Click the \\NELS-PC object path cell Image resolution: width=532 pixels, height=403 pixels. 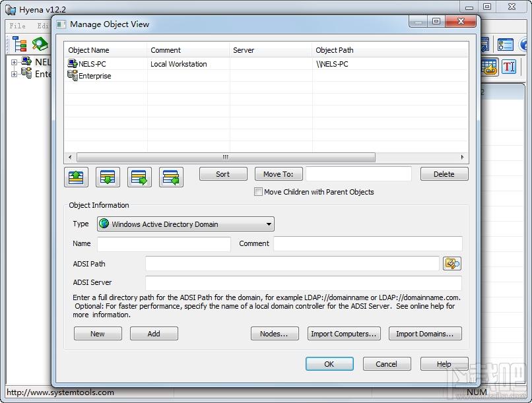coord(332,64)
